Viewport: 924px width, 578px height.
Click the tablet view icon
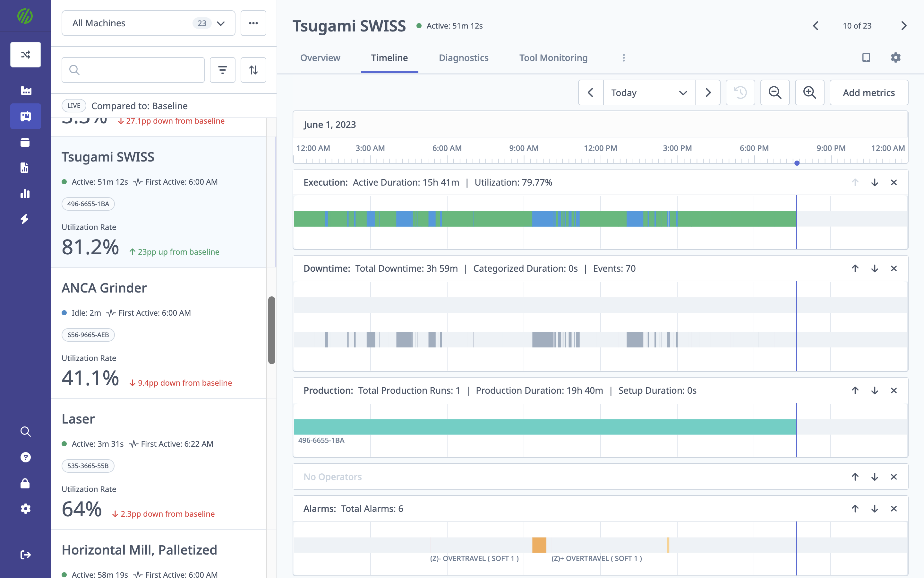click(866, 57)
